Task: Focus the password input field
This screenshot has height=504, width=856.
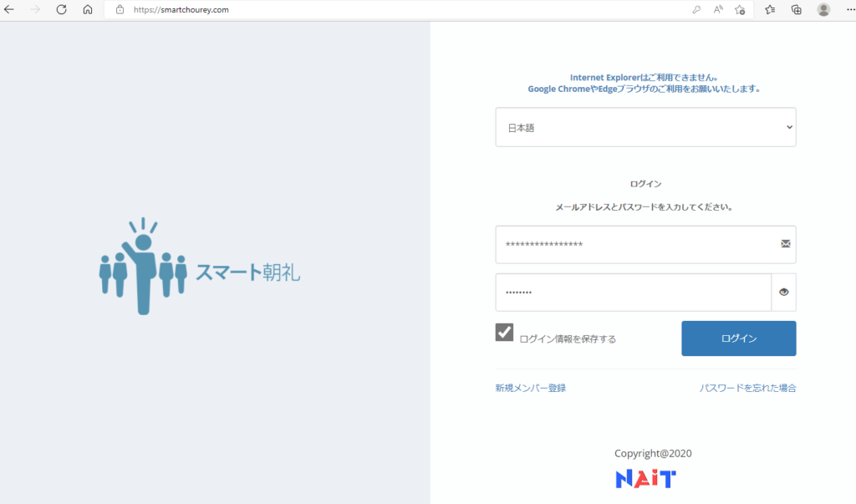Action: pos(634,293)
